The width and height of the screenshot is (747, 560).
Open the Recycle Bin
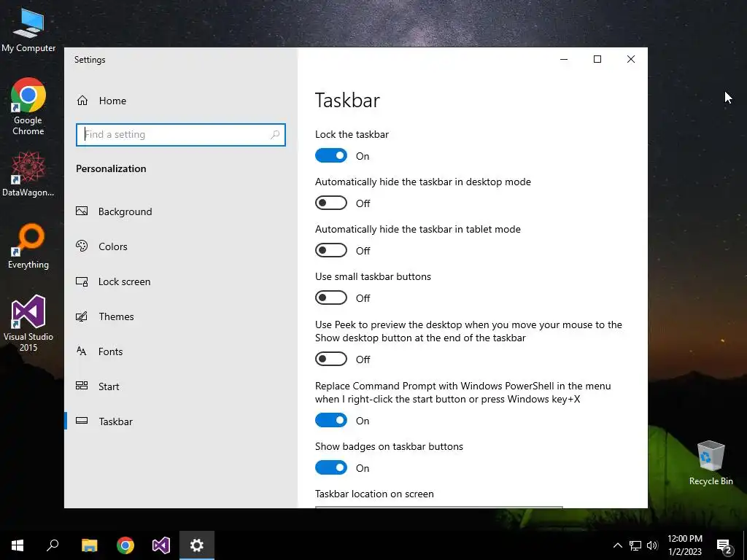point(711,463)
